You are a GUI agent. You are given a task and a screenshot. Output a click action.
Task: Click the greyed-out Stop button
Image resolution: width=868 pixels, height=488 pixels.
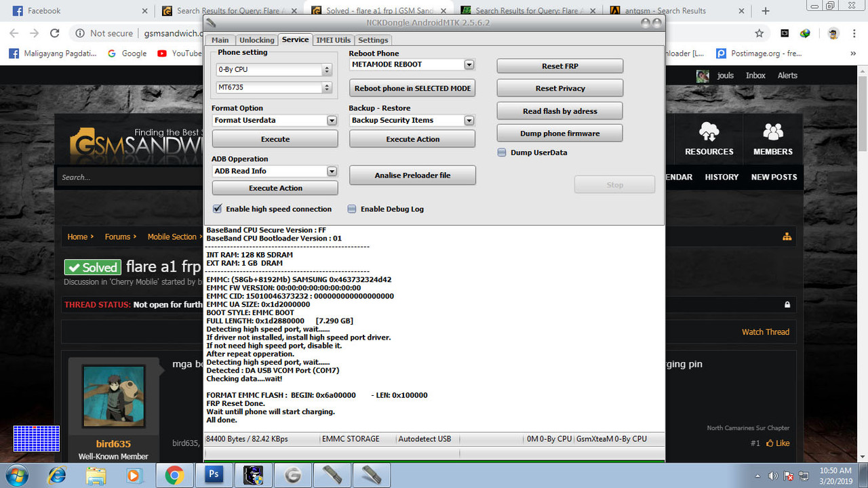(x=614, y=184)
